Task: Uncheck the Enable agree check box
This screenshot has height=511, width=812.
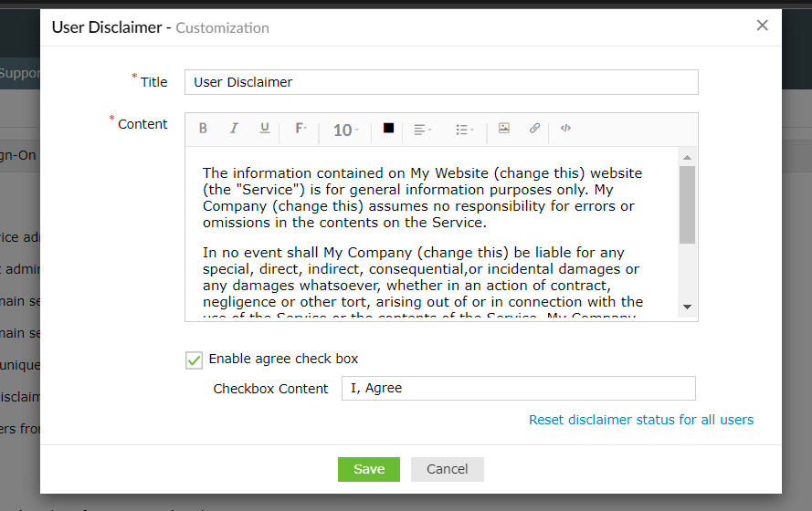Action: [195, 360]
